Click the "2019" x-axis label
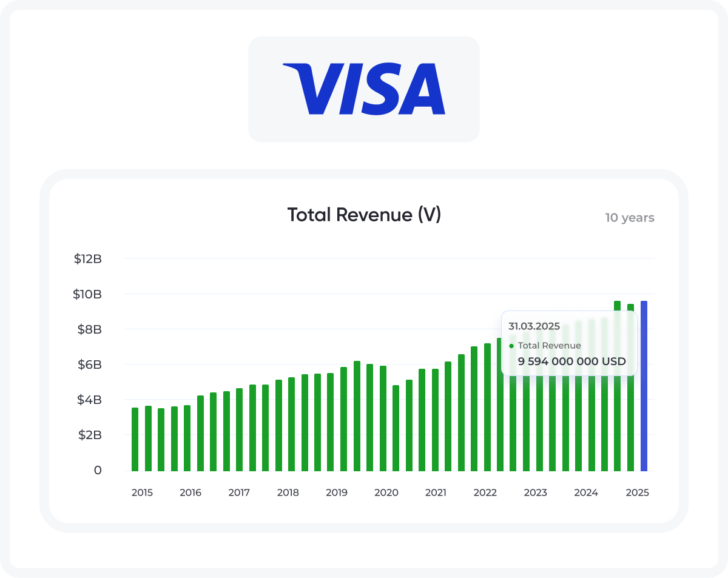Viewport: 728px width, 578px height. click(x=337, y=492)
